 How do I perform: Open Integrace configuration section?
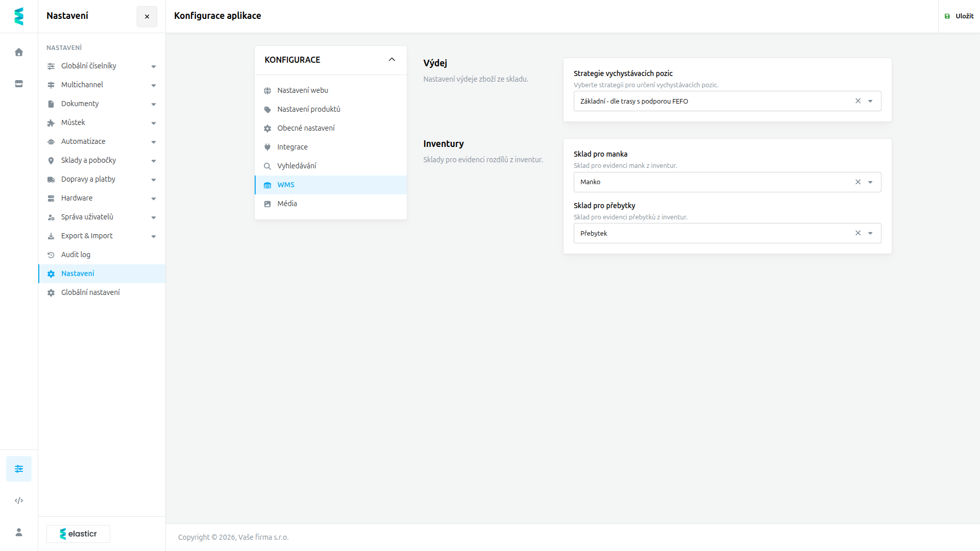(331, 147)
